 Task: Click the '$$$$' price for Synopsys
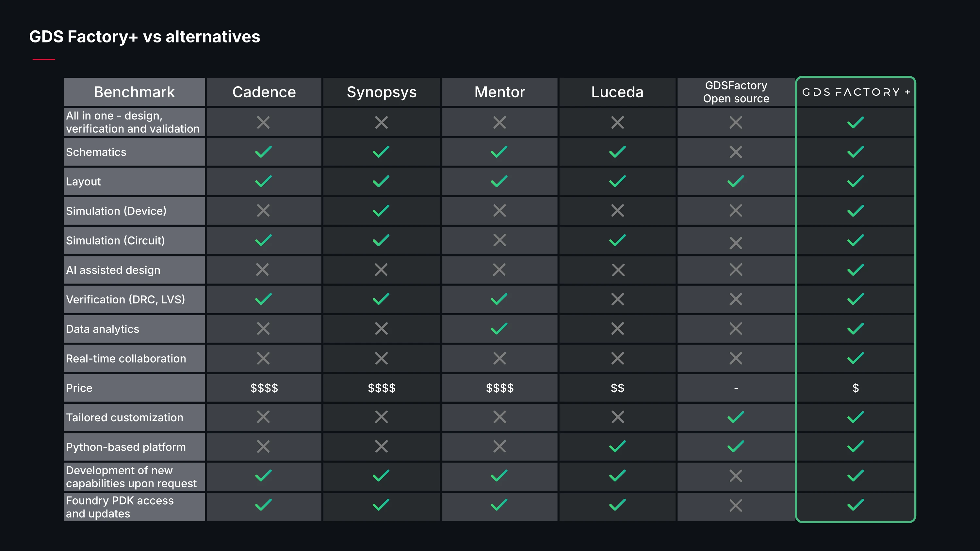[x=382, y=388]
